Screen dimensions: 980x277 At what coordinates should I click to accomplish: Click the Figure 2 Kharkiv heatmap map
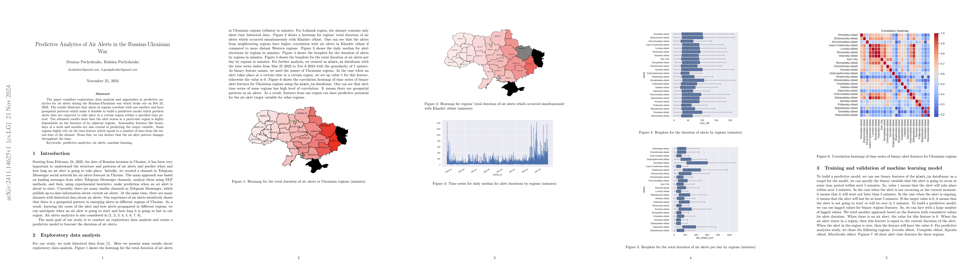tap(494, 63)
